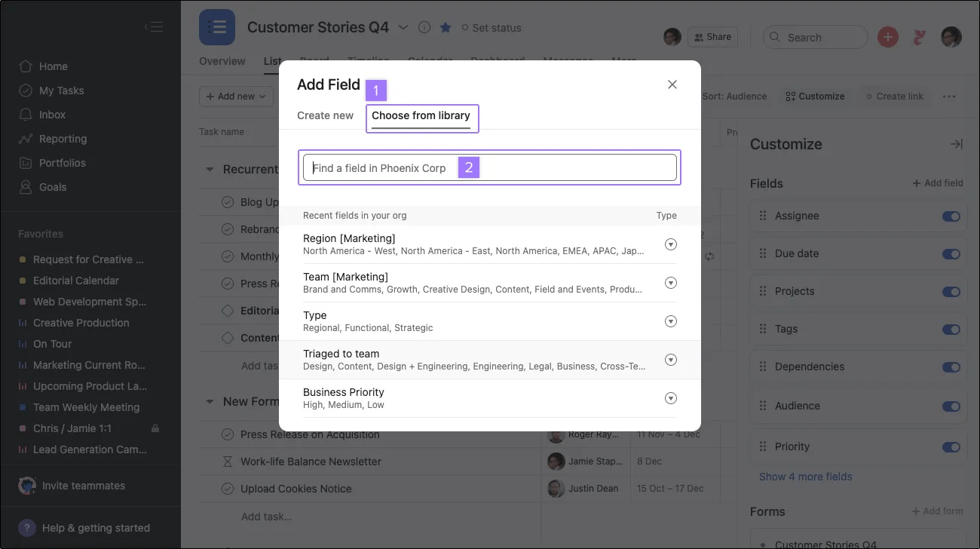
Task: Click the Show 4 more fields link
Action: [x=805, y=476]
